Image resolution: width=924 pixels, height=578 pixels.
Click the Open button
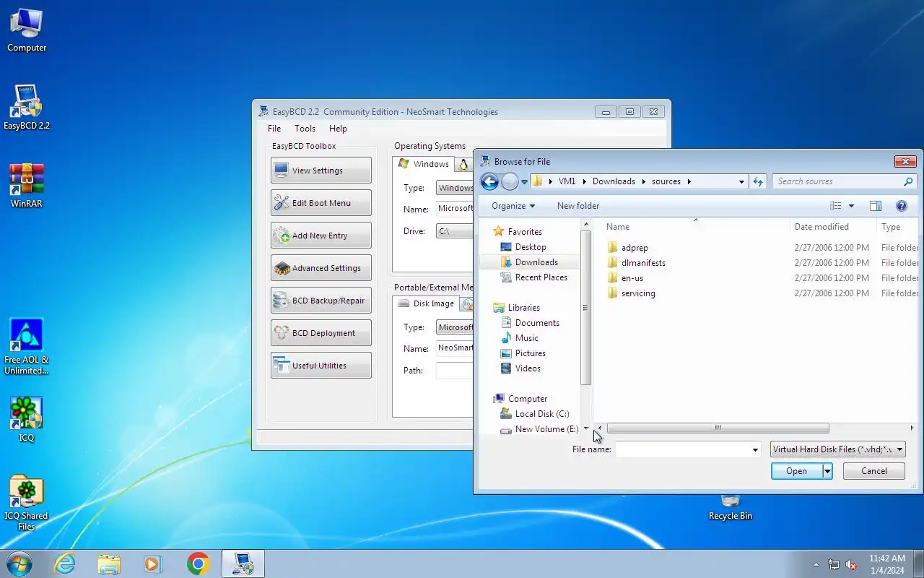[796, 471]
